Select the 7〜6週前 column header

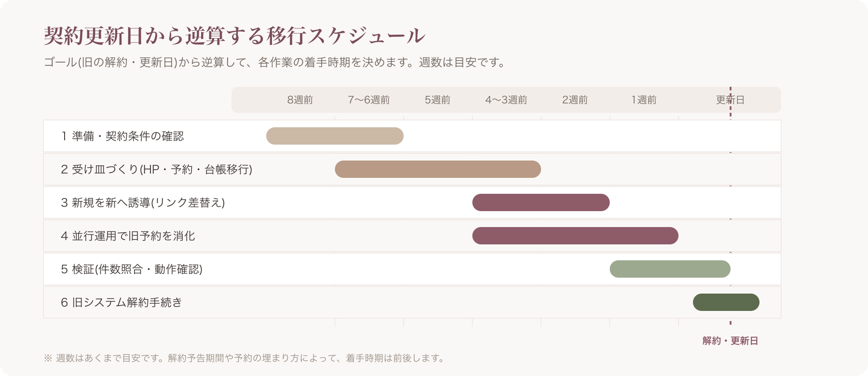[369, 100]
